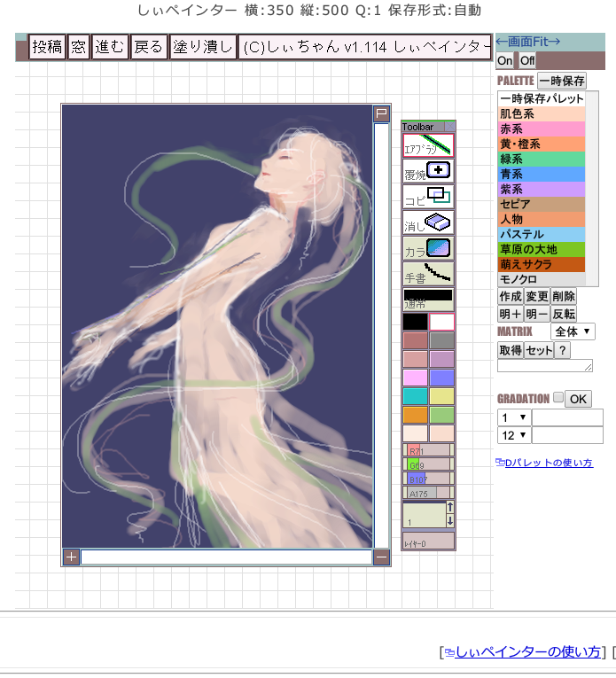Image resolution: width=616 pixels, height=678 pixels.
Task: Select the 肌色系 palette
Action: pyautogui.click(x=542, y=113)
